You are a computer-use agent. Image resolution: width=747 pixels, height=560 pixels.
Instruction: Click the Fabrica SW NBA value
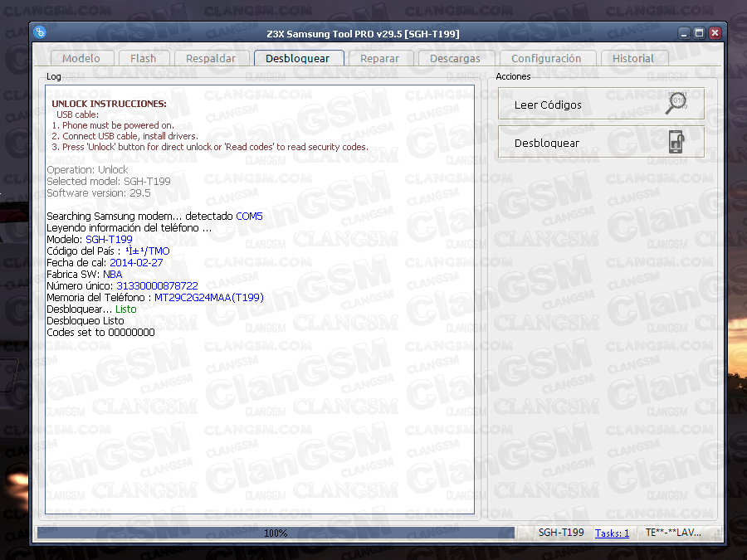112,275
